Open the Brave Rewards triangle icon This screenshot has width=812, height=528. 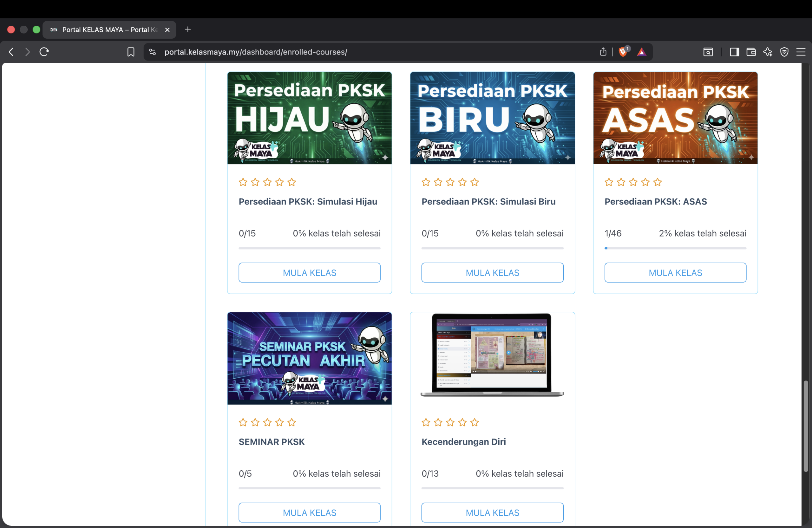pyautogui.click(x=641, y=52)
